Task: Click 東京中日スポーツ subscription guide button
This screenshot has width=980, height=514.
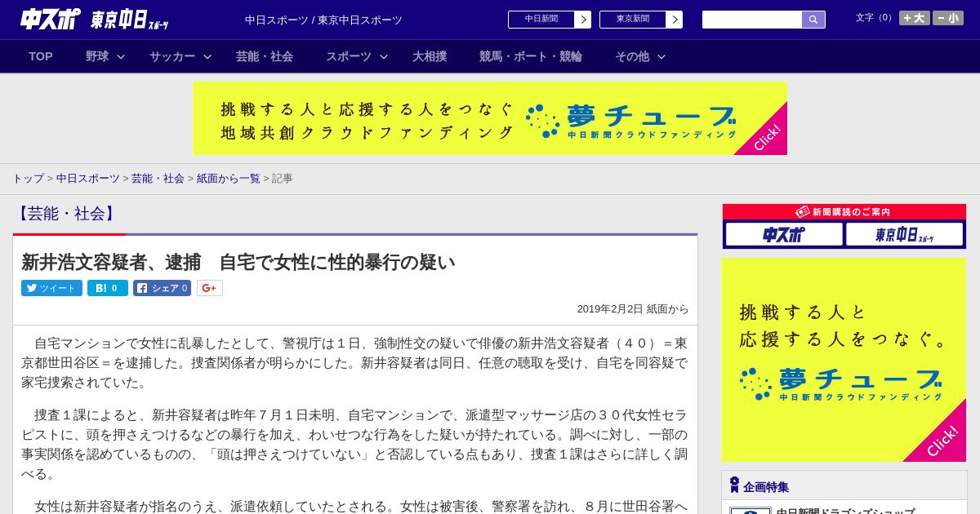Action: [904, 234]
